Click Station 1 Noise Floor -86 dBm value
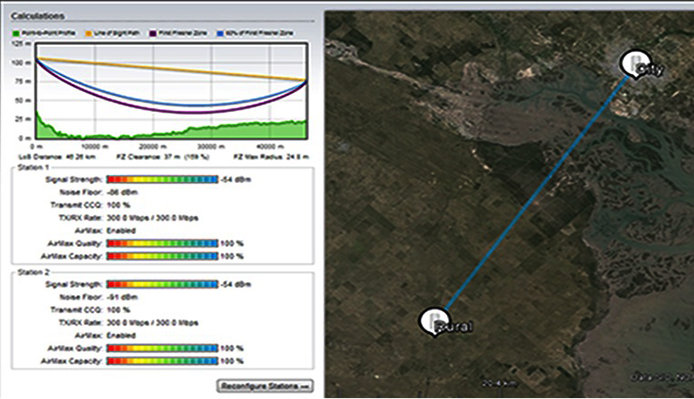This screenshot has width=694, height=399. point(122,192)
